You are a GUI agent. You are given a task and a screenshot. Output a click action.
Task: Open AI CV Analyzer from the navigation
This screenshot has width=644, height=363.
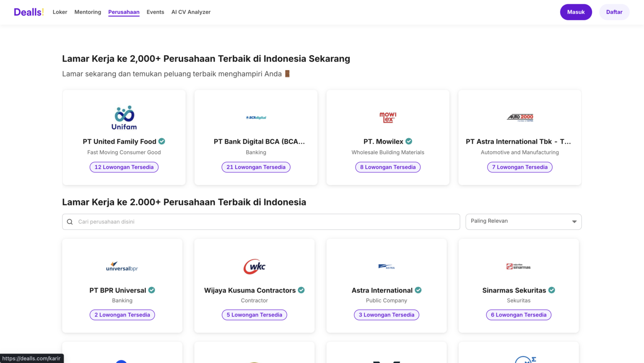pyautogui.click(x=191, y=12)
